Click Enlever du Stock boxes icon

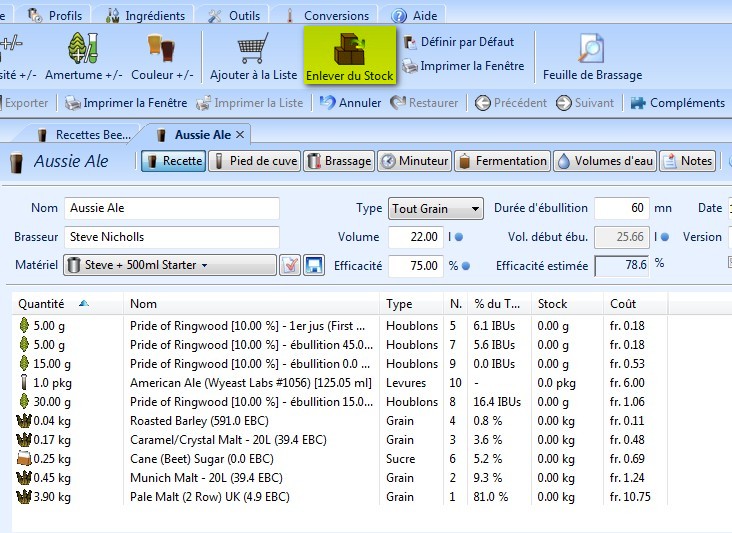349,48
